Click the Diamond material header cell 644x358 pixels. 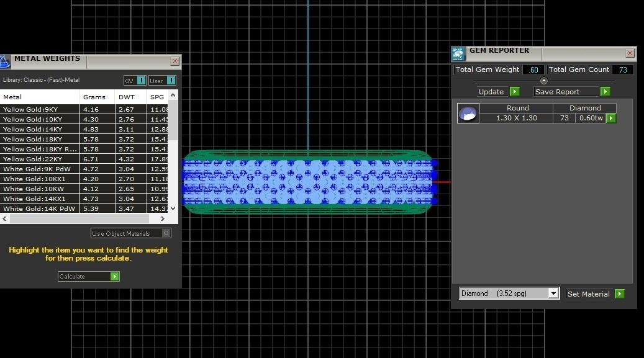tap(585, 108)
